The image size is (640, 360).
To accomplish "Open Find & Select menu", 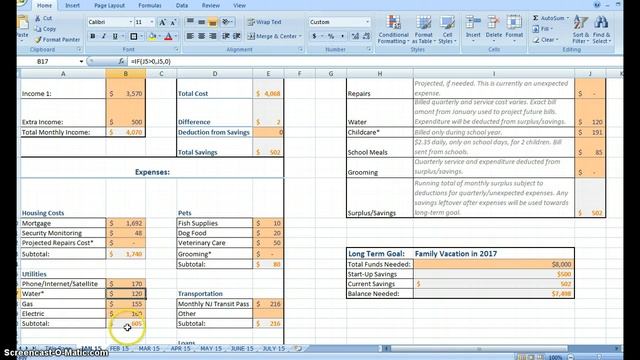I will pyautogui.click(x=602, y=29).
